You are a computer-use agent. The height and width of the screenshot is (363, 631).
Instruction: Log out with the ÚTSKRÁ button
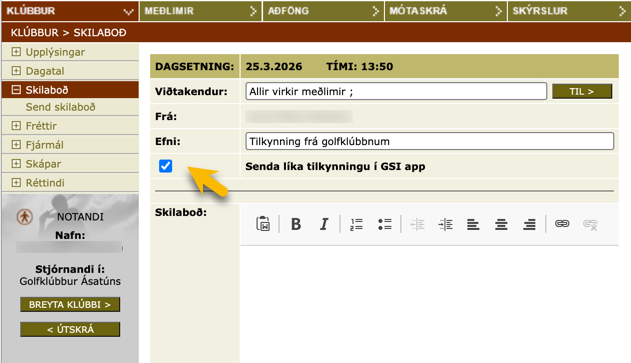click(x=70, y=330)
